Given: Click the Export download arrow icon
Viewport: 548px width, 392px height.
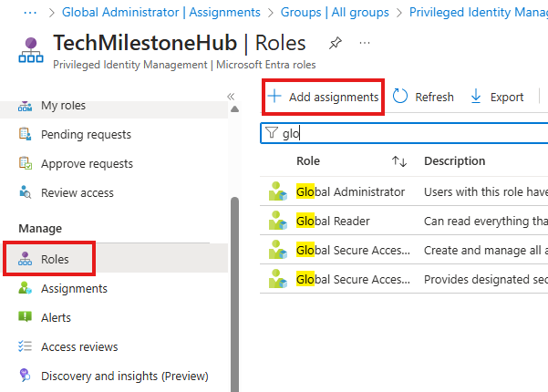Looking at the screenshot, I should tap(476, 96).
